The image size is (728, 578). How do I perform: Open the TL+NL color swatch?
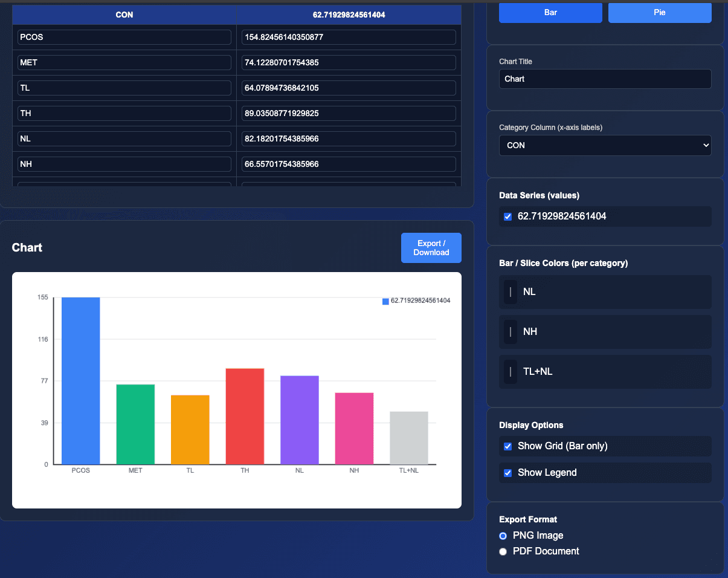pos(509,371)
